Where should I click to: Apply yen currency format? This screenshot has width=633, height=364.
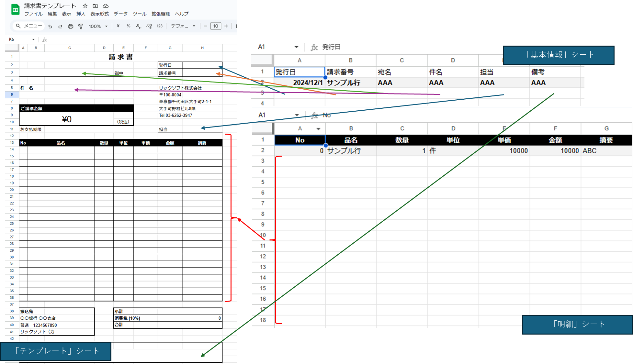(118, 26)
